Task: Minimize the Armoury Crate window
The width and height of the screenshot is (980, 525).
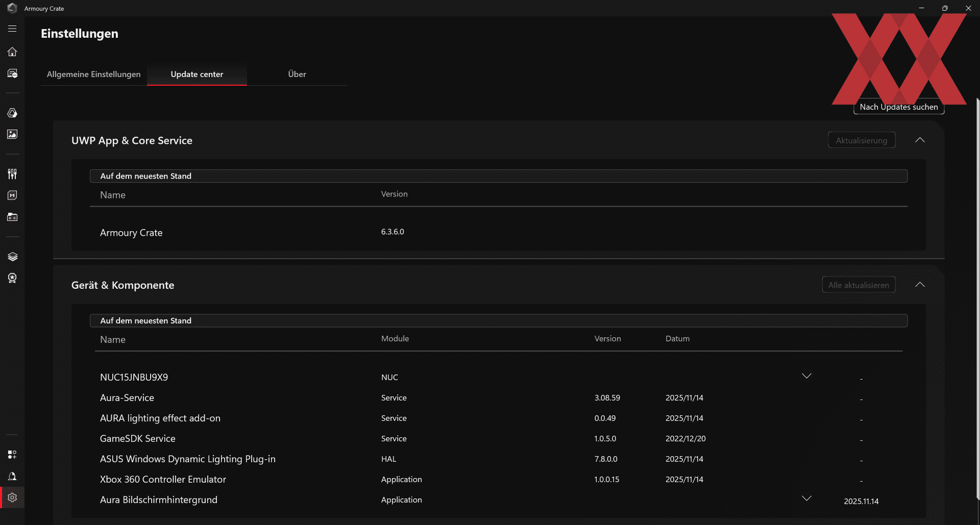Action: (x=921, y=8)
